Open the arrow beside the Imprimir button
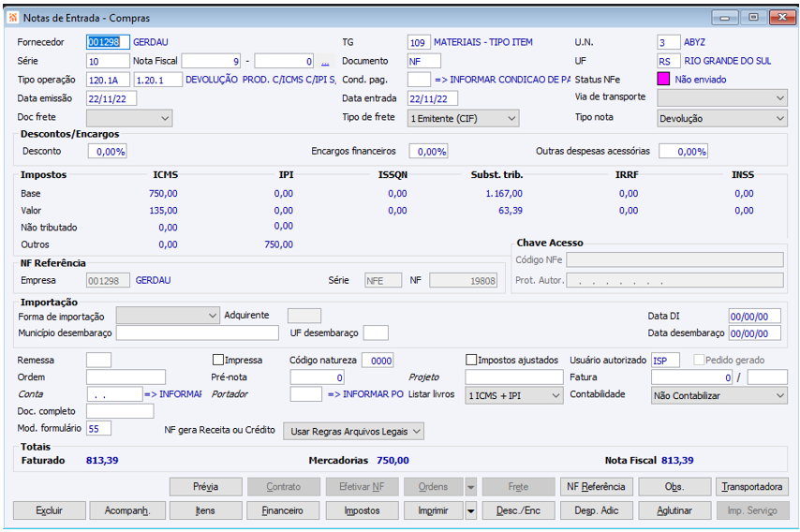 click(x=470, y=510)
